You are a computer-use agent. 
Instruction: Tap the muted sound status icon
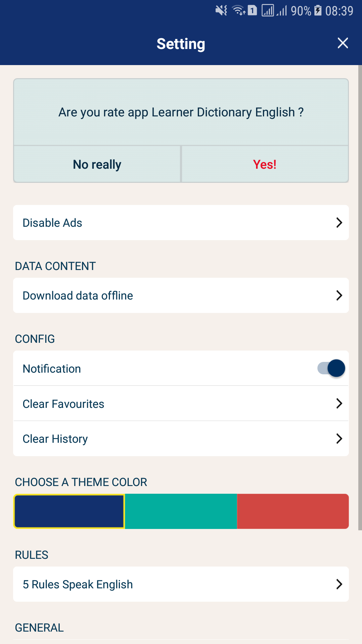(221, 10)
